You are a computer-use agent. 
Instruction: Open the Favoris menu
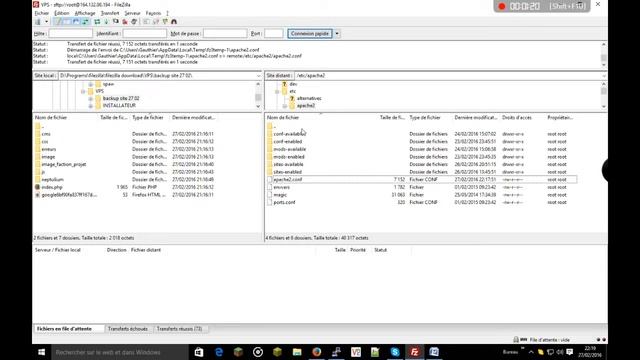[x=153, y=13]
